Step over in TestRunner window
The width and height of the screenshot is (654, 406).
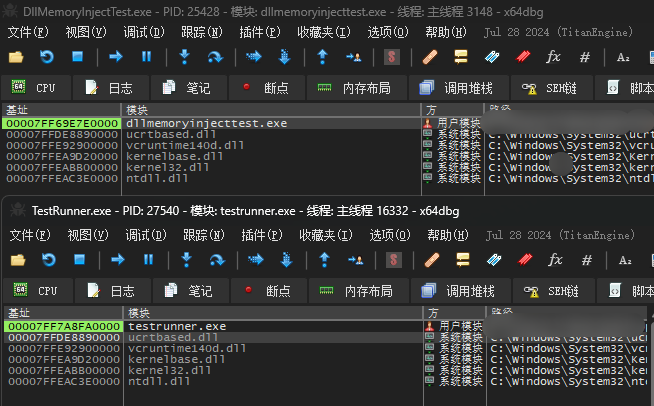pyautogui.click(x=217, y=260)
